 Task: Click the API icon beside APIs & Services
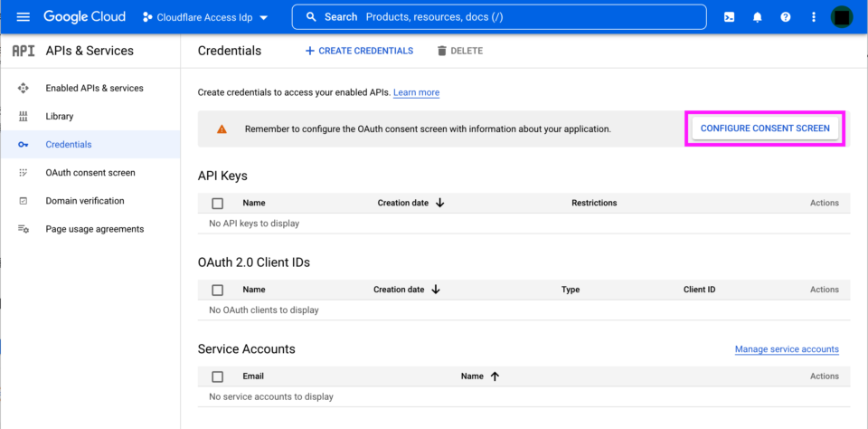click(24, 51)
